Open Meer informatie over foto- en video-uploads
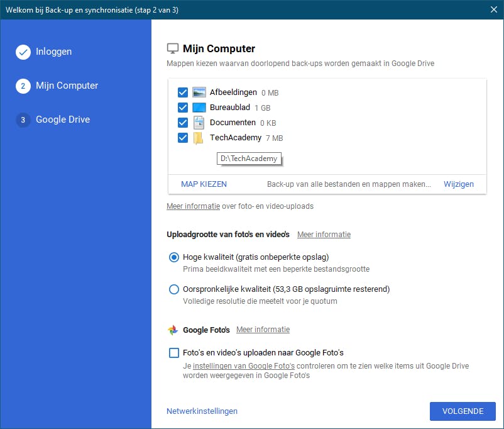This screenshot has height=429, width=504. [193, 206]
